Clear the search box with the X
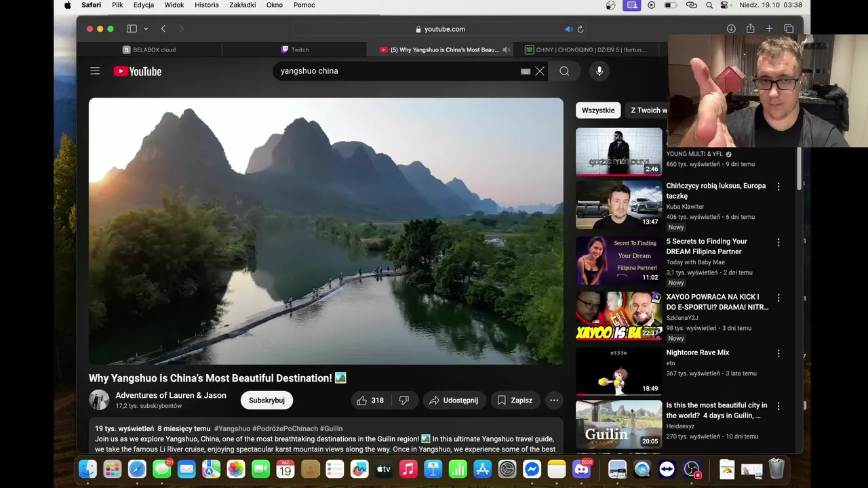This screenshot has height=488, width=868. point(540,71)
